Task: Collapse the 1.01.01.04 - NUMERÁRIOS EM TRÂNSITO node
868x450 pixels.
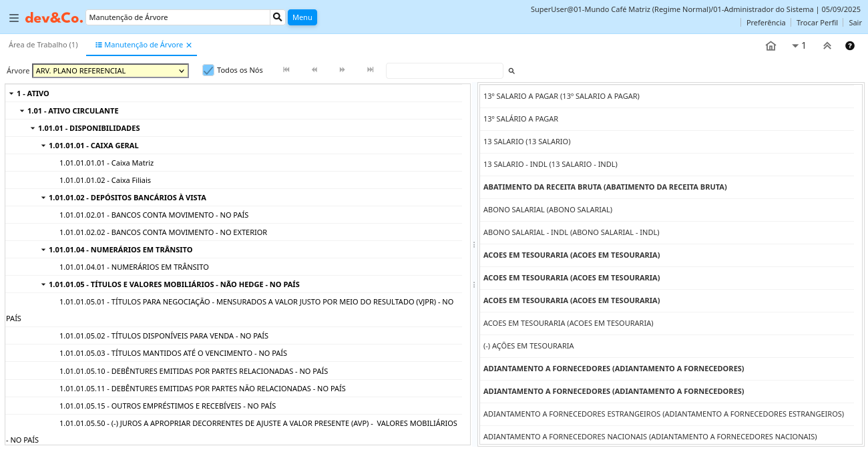Action: (x=43, y=250)
